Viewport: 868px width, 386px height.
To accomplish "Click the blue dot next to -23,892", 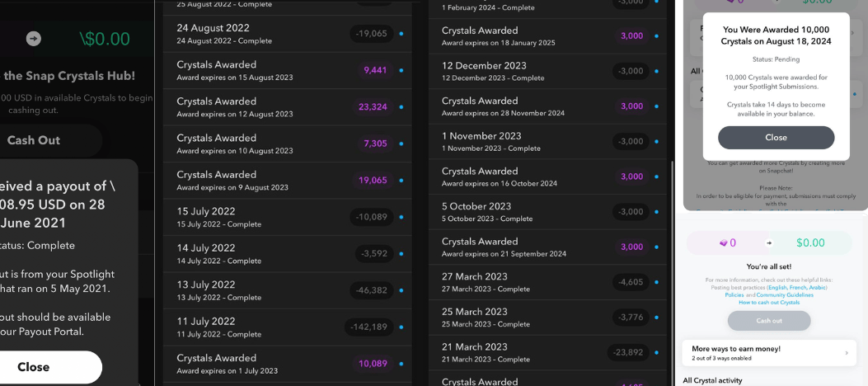I will coord(656,352).
